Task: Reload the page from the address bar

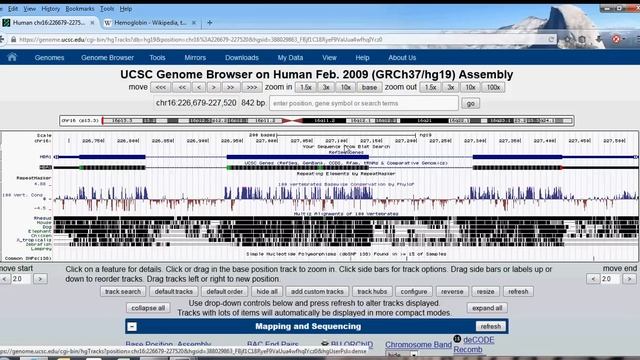Action: 551,40
